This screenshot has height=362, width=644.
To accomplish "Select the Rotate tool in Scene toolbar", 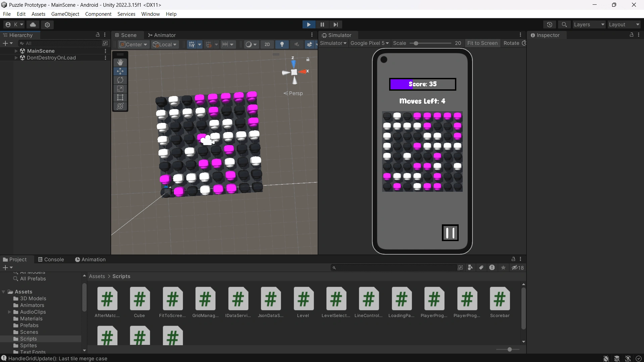I will point(120,80).
